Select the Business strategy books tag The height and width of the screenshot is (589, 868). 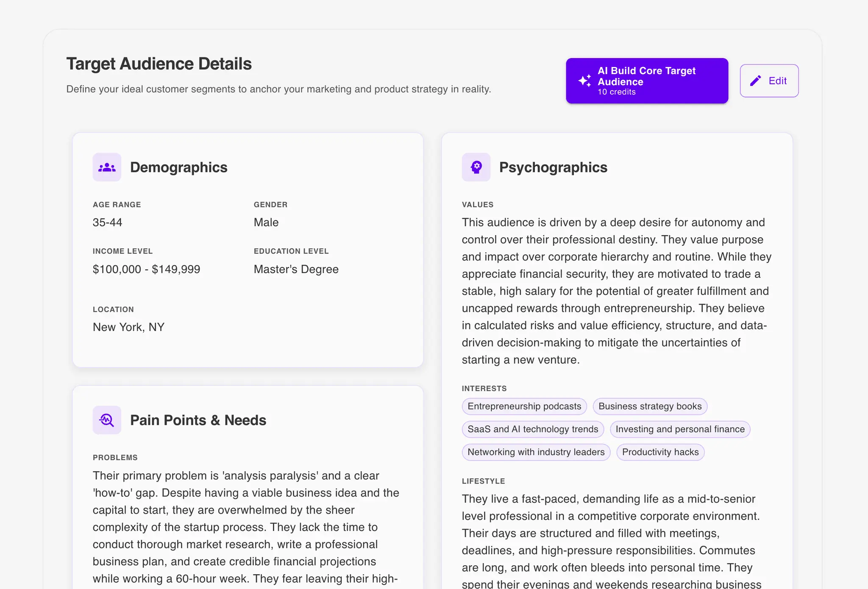[x=650, y=406]
